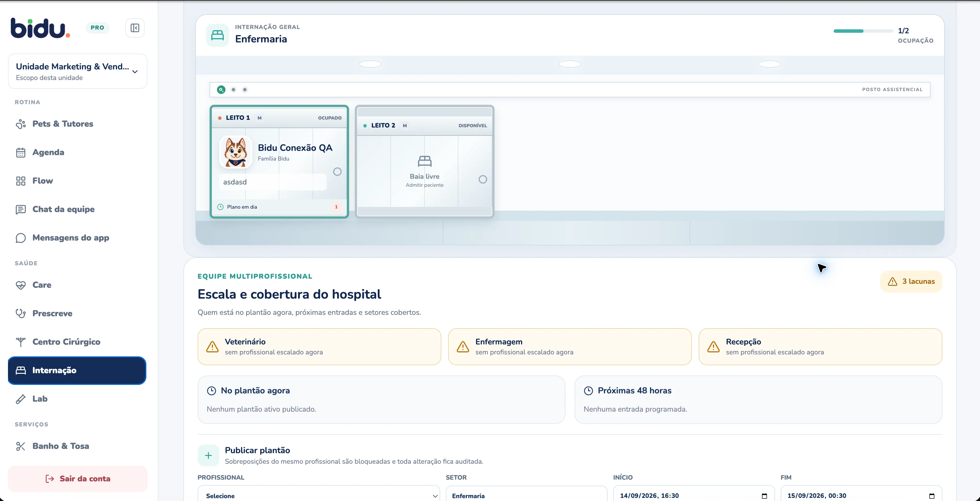This screenshot has width=980, height=501.
Task: Click the Leito 2 Disponível status label
Action: [x=473, y=126]
